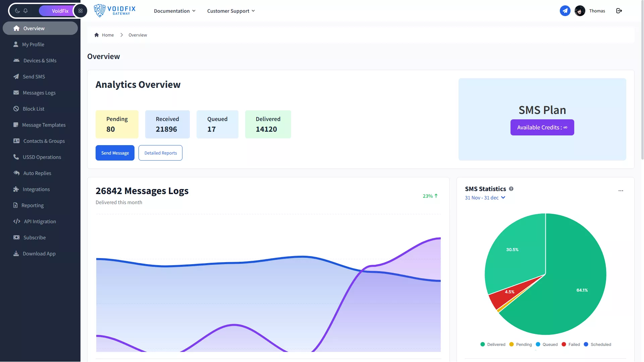Click SMS Statistics help question icon
Image resolution: width=644 pixels, height=362 pixels.
click(511, 189)
